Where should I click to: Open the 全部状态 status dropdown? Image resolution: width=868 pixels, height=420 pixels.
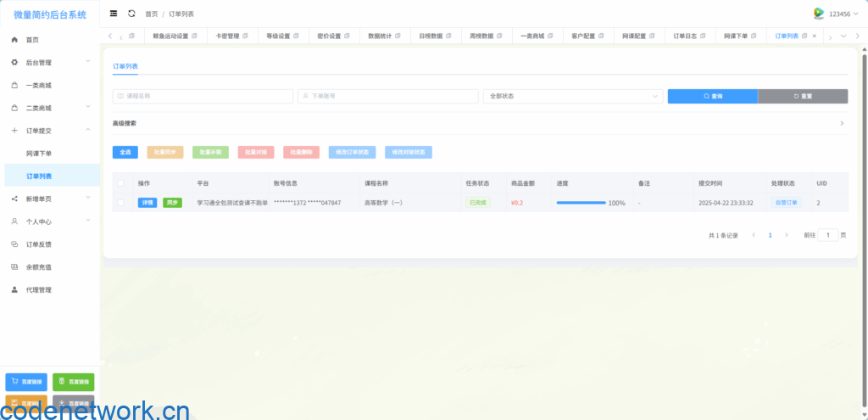click(x=572, y=97)
